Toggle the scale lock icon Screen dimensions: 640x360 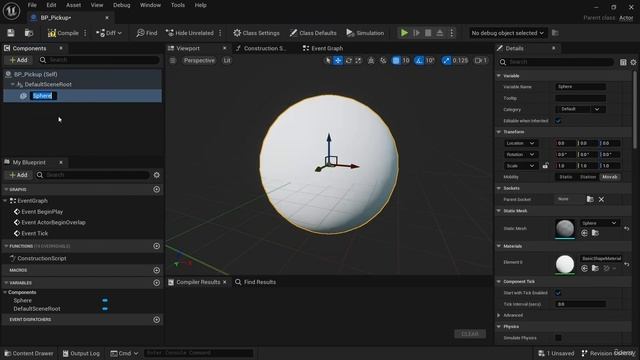point(546,166)
